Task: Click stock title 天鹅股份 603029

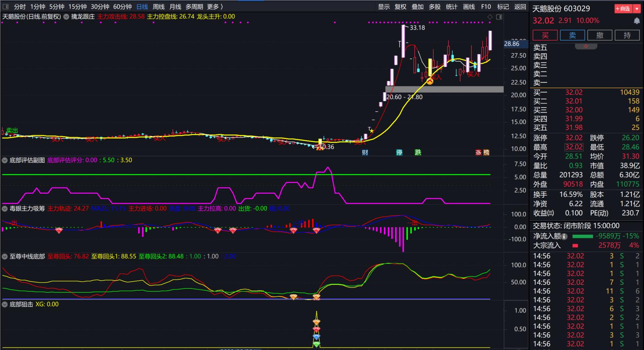Action: coord(561,9)
